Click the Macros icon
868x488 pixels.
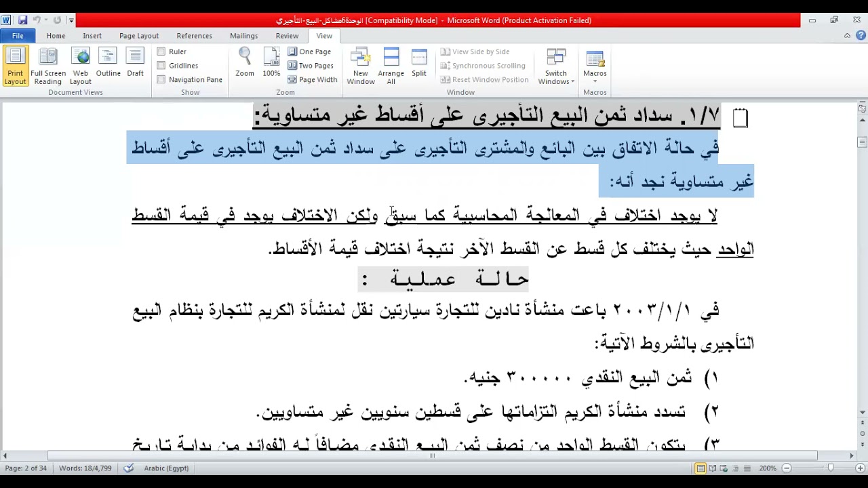tap(595, 60)
